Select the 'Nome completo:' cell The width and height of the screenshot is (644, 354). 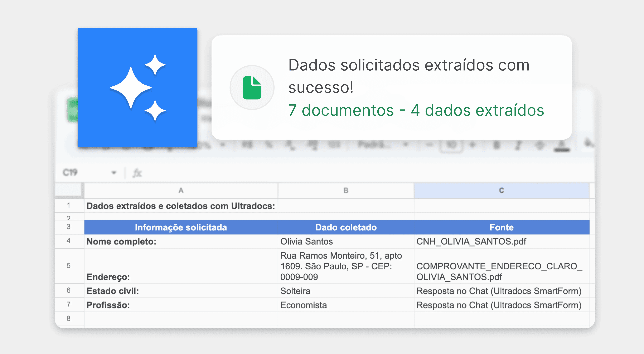181,241
